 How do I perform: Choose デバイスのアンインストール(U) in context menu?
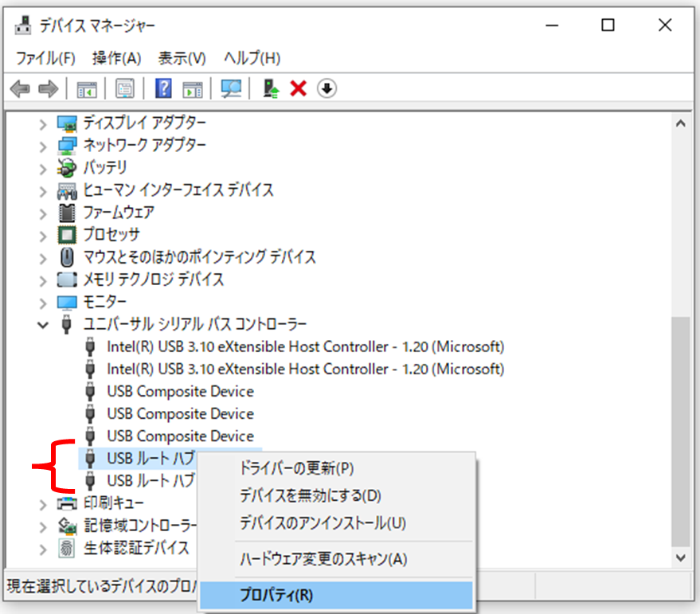(x=336, y=523)
